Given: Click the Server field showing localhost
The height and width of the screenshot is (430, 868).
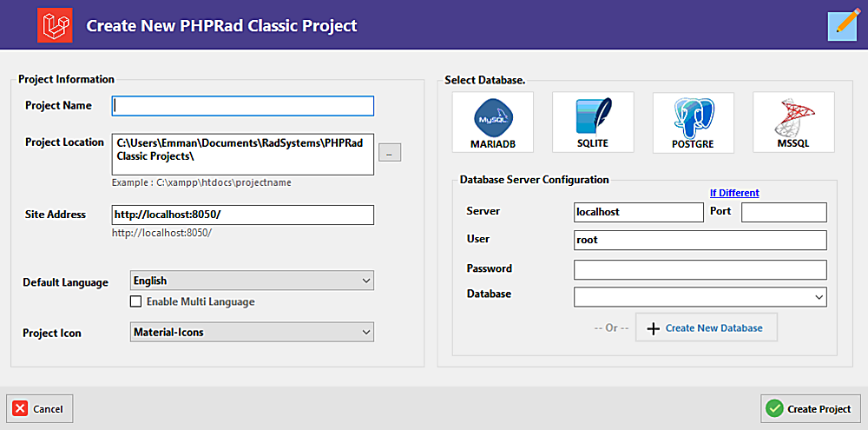Looking at the screenshot, I should (639, 212).
